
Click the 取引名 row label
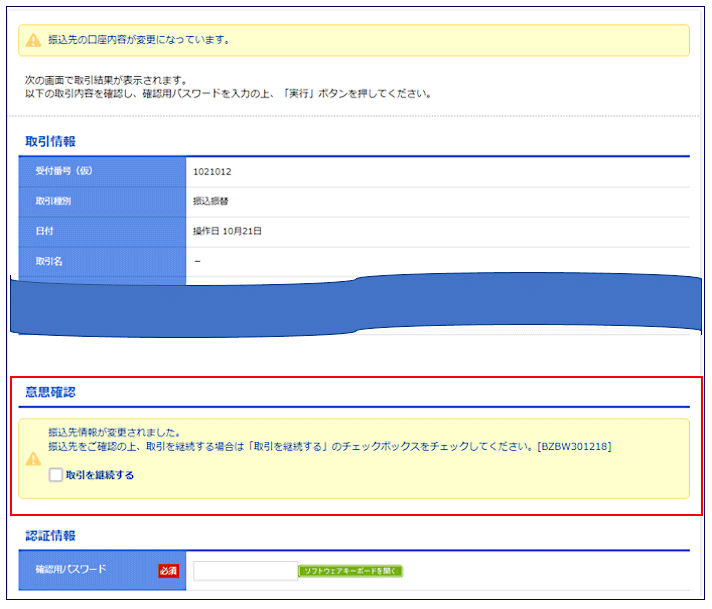[x=49, y=261]
